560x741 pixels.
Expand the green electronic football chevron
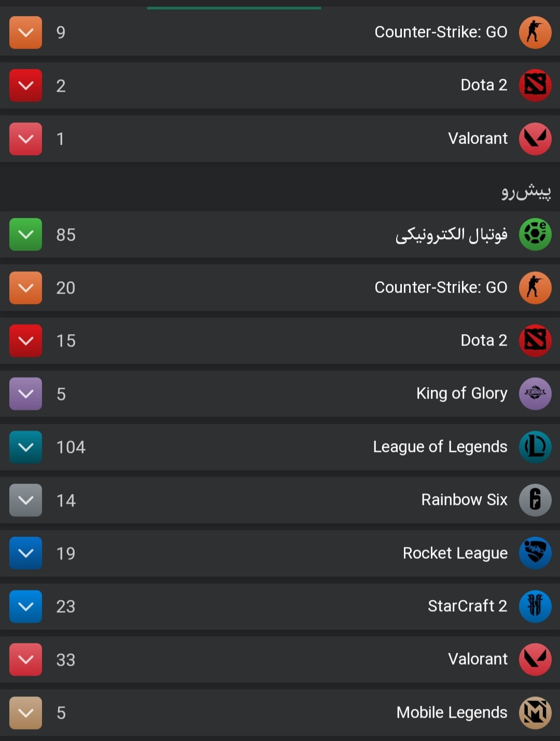[26, 235]
